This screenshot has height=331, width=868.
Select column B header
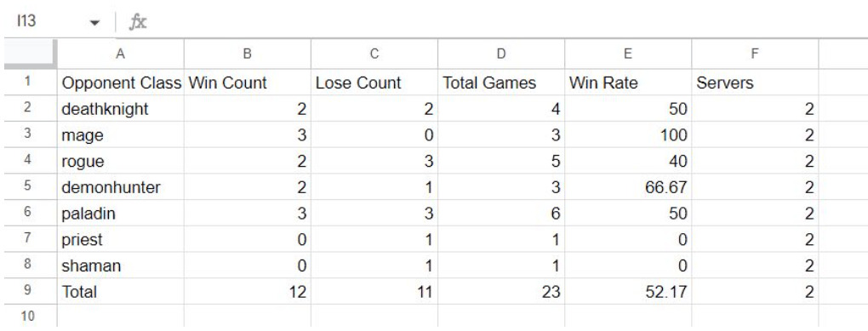click(x=248, y=54)
